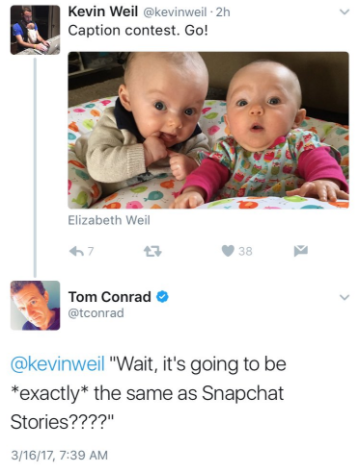Click the direct message envelope icon
The width and height of the screenshot is (360, 472).
[301, 251]
